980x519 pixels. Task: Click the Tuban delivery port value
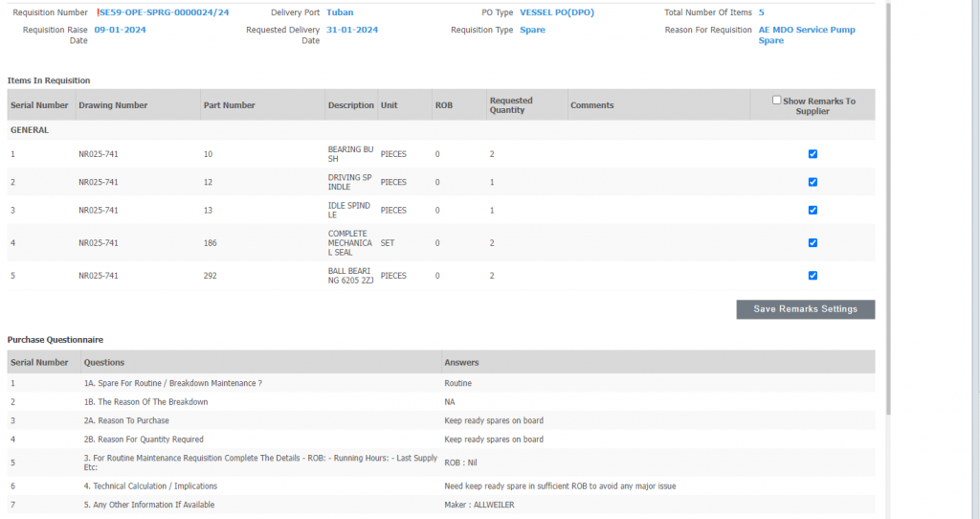(340, 12)
